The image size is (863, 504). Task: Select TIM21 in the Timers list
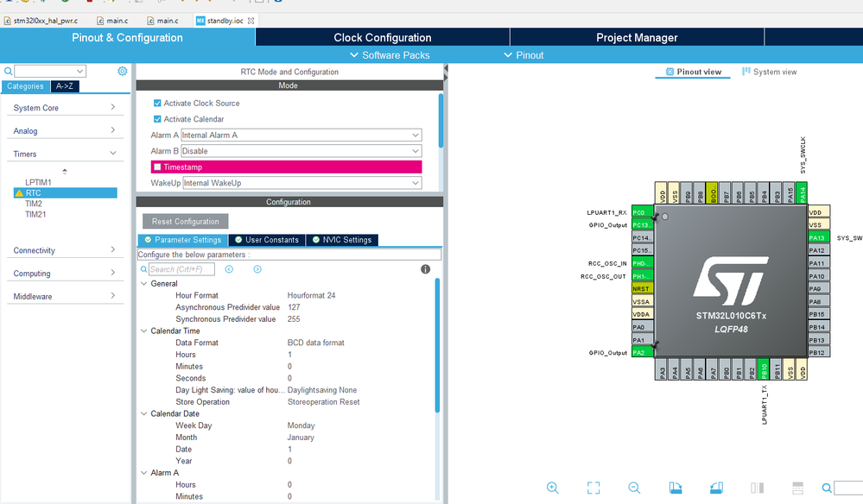pos(35,214)
